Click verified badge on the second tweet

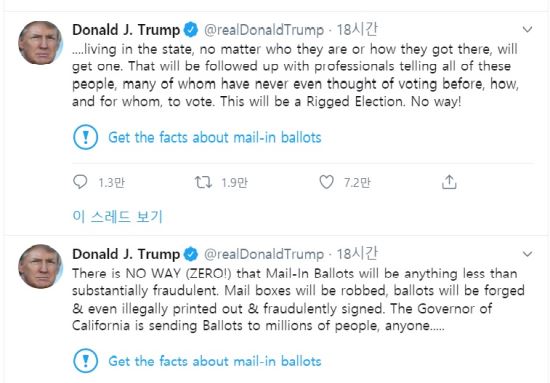[191, 254]
